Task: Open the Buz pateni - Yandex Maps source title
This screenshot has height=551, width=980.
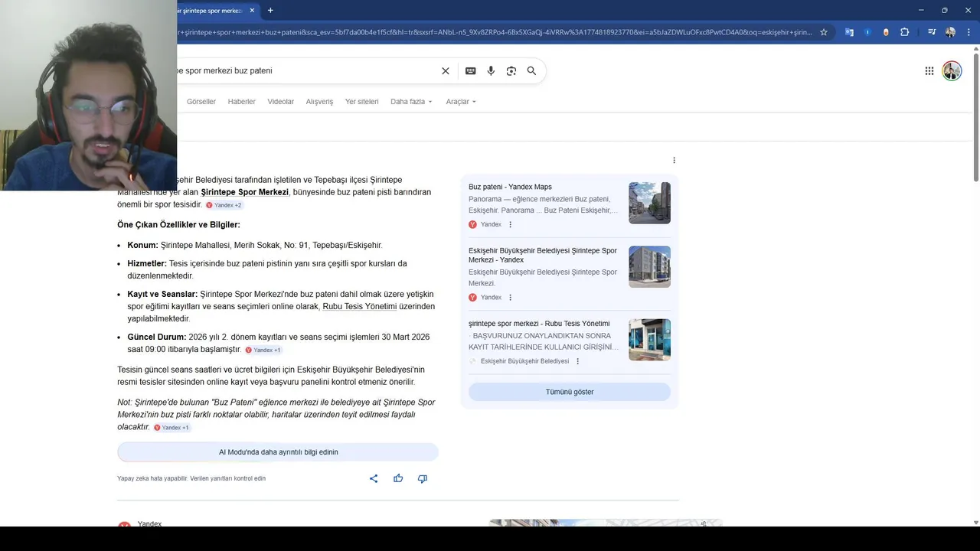Action: click(510, 187)
